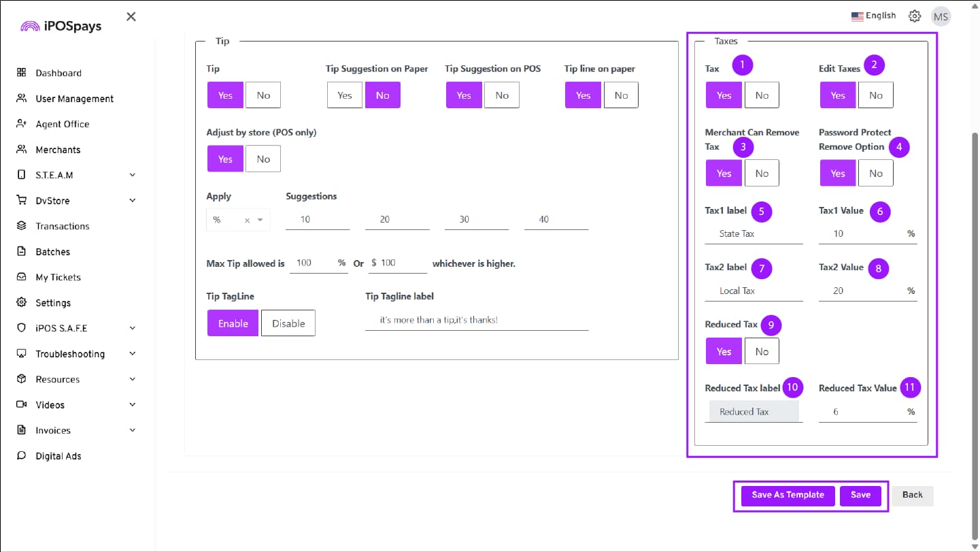This screenshot has width=980, height=552.
Task: Set Tip Suggestion on Paper to Yes
Action: click(345, 95)
